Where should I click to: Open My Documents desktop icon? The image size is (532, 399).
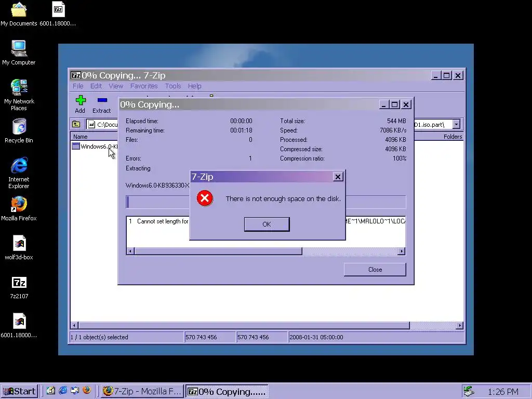tap(19, 14)
